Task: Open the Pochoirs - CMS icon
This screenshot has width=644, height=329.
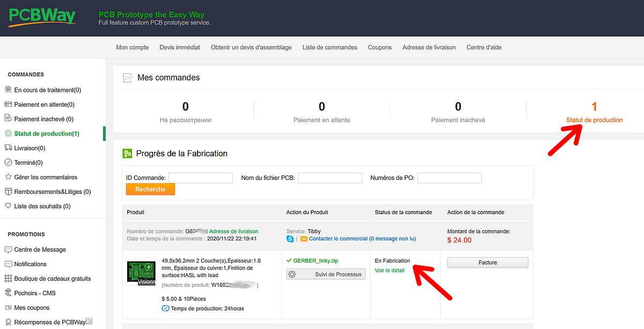Action: (x=8, y=293)
